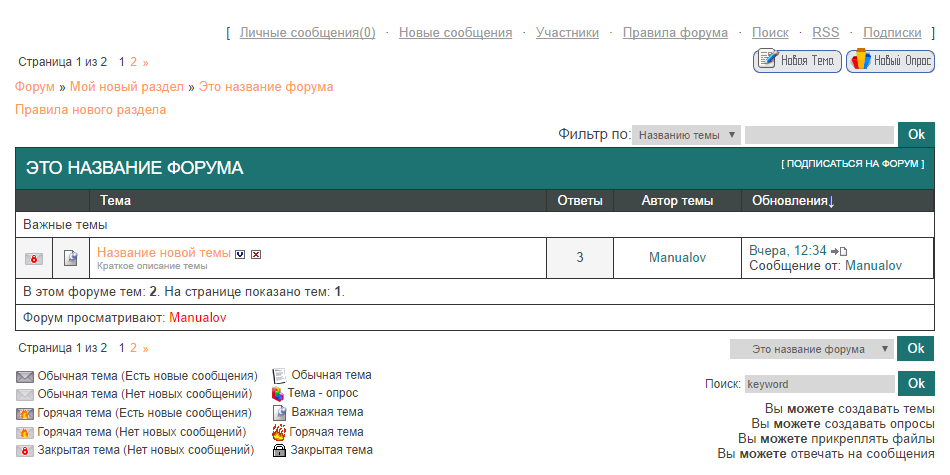
Task: Click the 'Новый опрос' poll button
Action: pyautogui.click(x=890, y=61)
